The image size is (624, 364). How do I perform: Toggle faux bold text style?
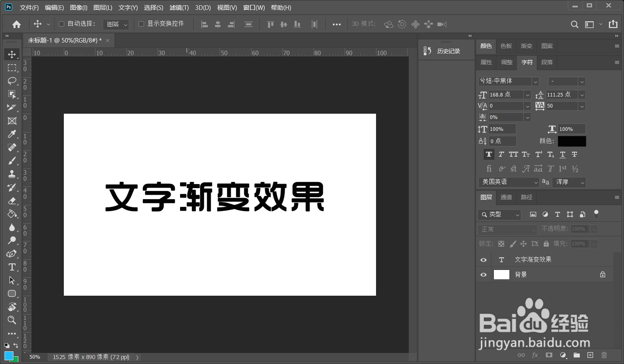489,154
